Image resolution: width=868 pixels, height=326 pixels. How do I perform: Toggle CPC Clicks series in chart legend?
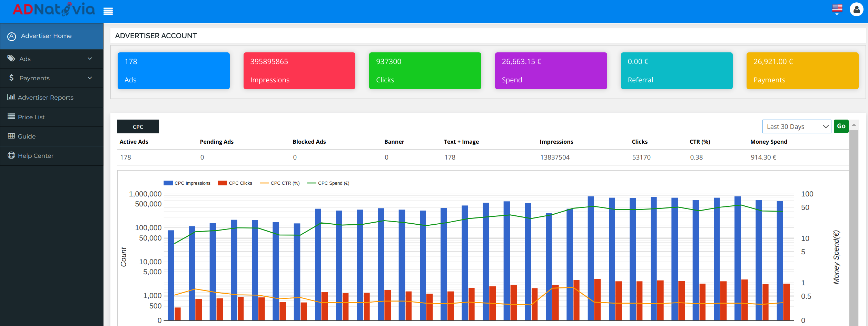[x=235, y=183]
